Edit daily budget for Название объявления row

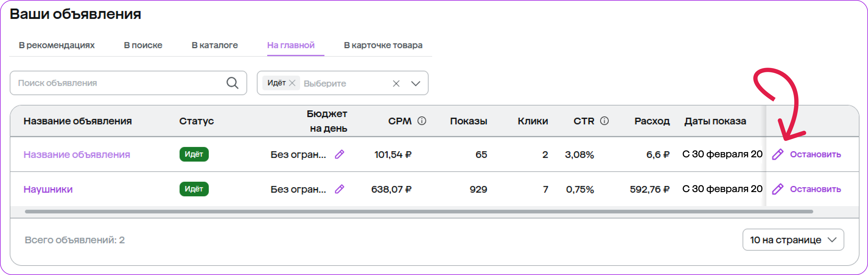(339, 154)
